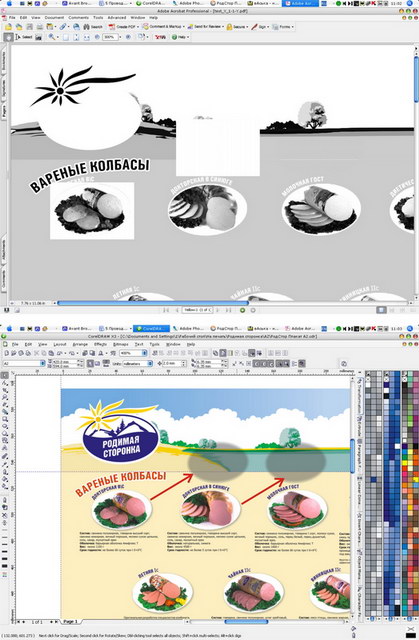419x640 pixels.
Task: Select the Crop tool in CorelDRAW toolbox
Action: pyautogui.click(x=5, y=390)
